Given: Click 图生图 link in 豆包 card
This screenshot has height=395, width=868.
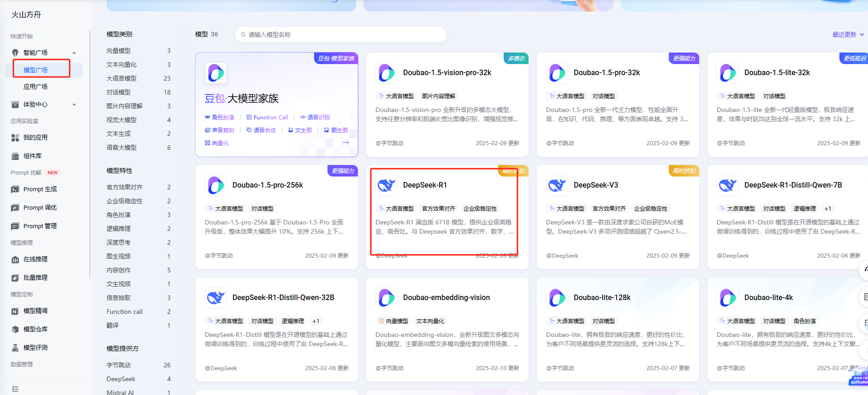Looking at the screenshot, I should 336,130.
